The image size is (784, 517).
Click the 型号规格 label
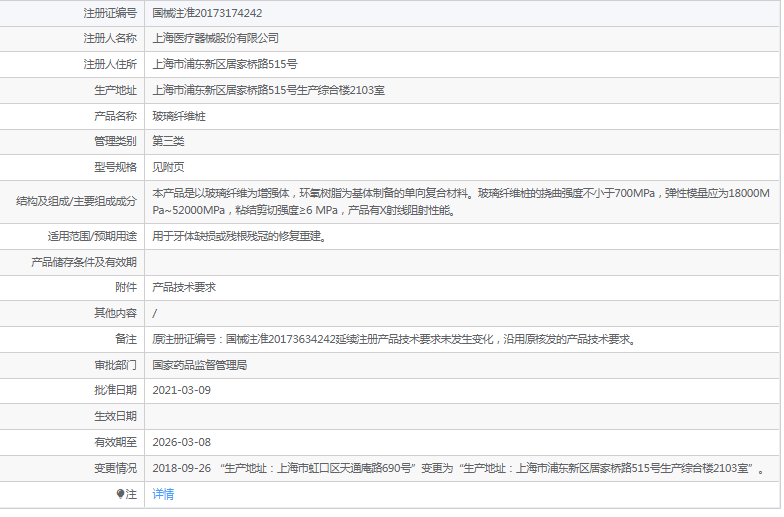[116, 167]
